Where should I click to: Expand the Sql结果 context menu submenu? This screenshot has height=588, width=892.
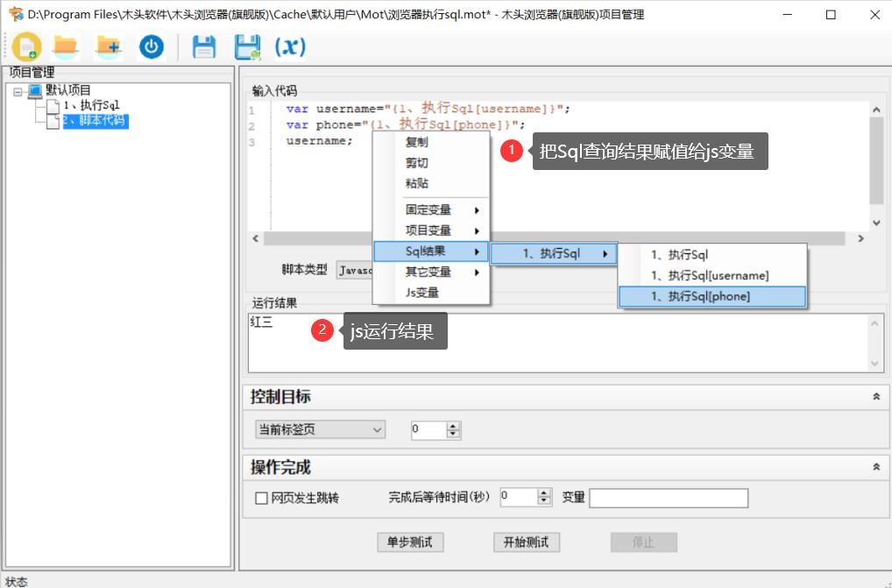click(x=427, y=251)
